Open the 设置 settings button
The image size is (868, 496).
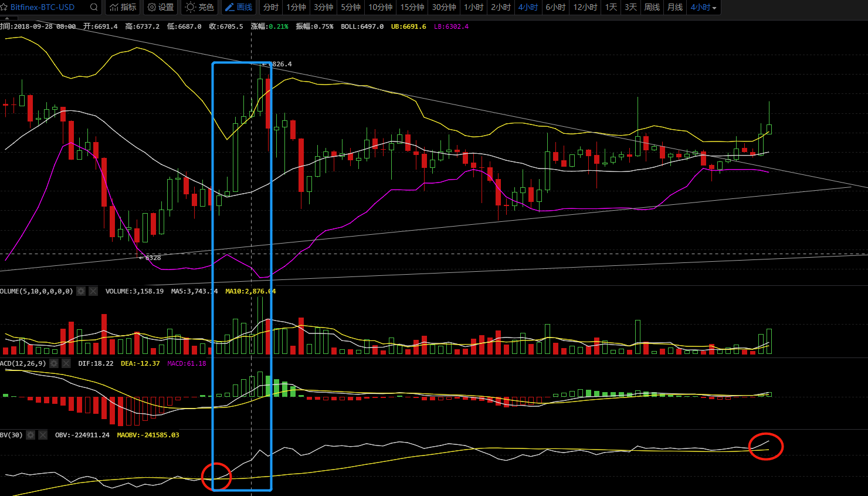pyautogui.click(x=161, y=7)
